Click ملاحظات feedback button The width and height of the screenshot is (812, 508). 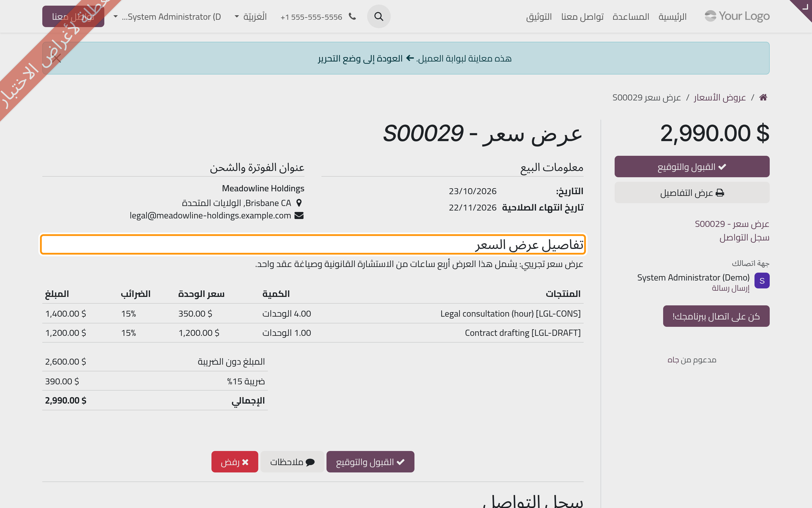pos(292,462)
